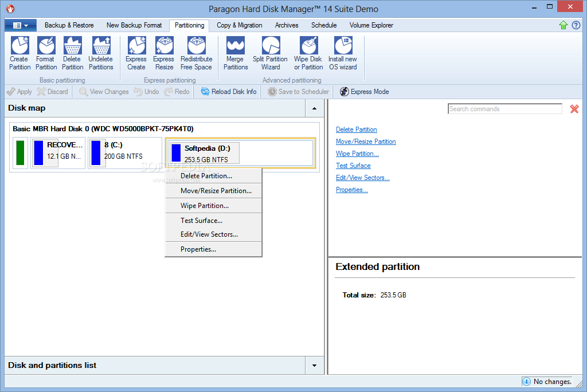Choose Edit/View Sectors... in context menu

[x=213, y=234]
